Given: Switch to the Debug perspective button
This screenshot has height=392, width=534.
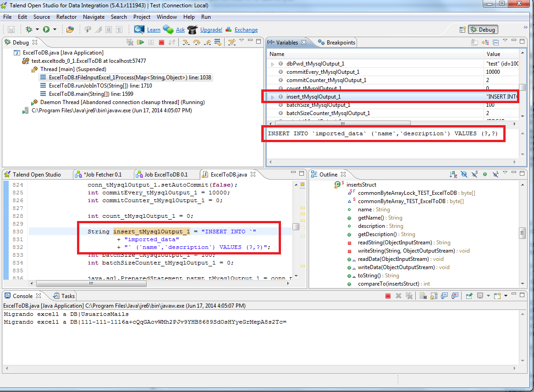Looking at the screenshot, I should tap(483, 30).
